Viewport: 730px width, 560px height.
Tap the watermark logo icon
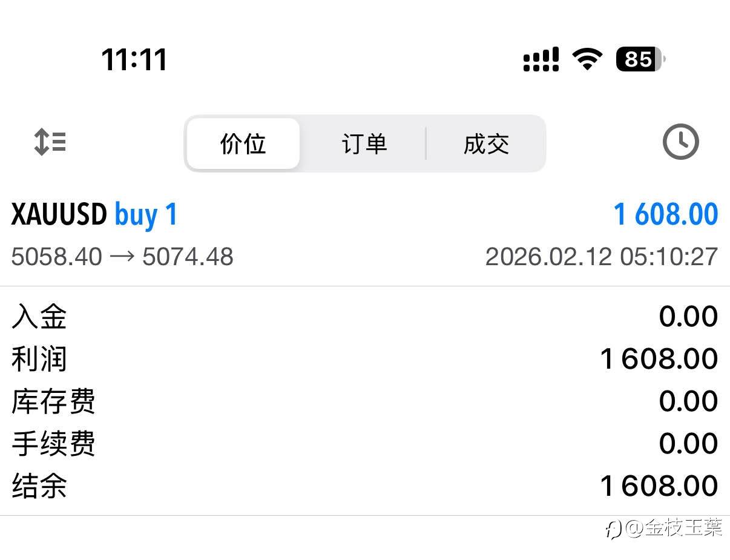pyautogui.click(x=613, y=530)
